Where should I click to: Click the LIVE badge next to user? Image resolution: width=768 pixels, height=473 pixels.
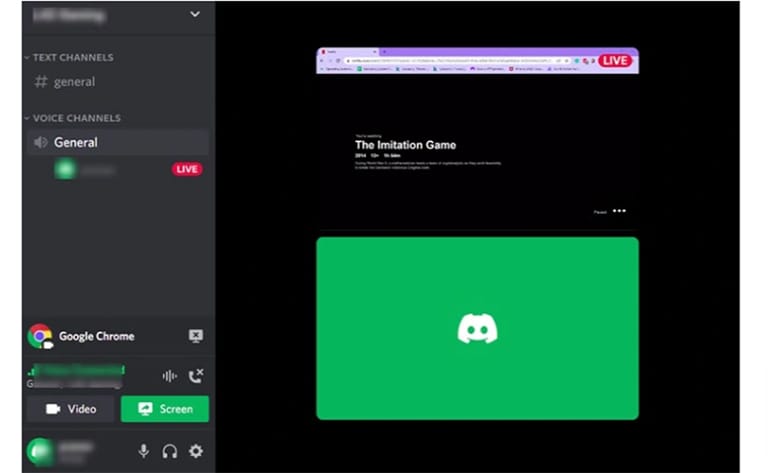point(187,169)
